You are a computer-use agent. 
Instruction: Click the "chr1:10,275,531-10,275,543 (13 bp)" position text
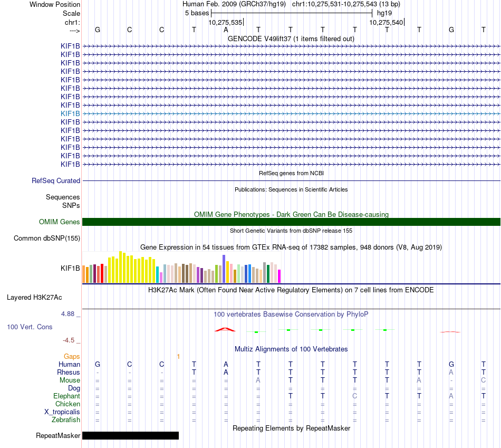(x=346, y=4)
